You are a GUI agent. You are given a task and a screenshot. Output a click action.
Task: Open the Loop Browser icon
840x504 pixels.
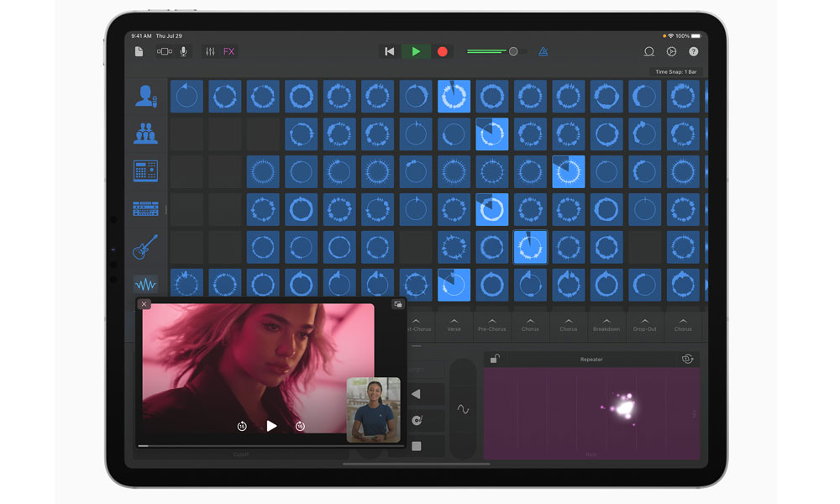(648, 51)
